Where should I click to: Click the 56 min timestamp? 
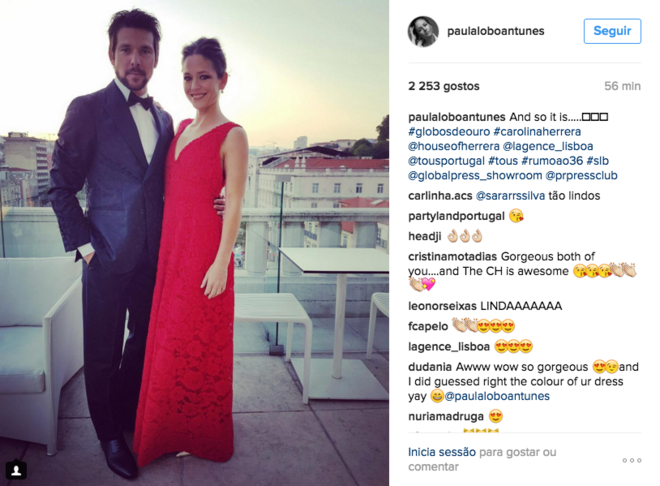(x=622, y=86)
